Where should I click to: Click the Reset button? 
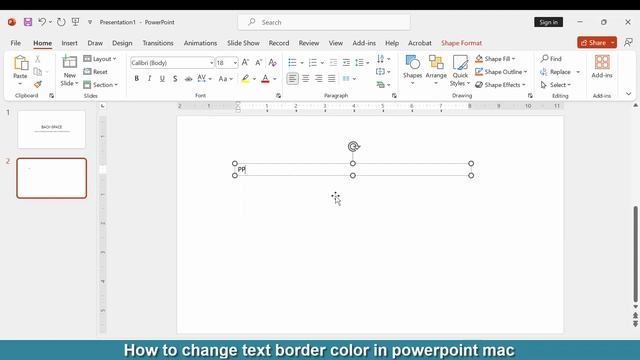(x=96, y=72)
